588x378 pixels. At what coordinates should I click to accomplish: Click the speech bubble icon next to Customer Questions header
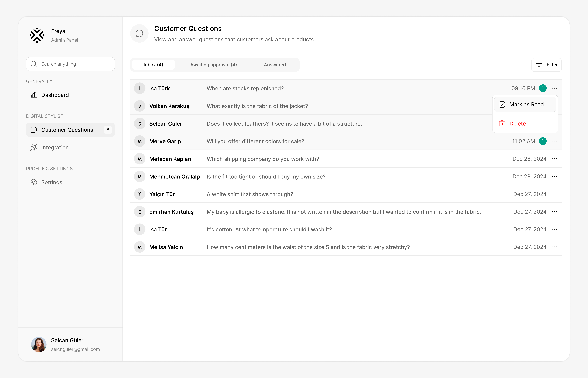[139, 33]
